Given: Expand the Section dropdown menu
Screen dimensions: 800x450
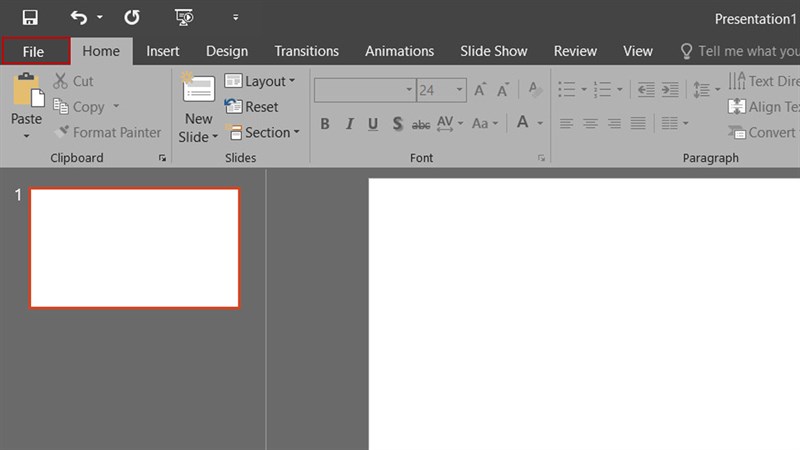Looking at the screenshot, I should coord(264,132).
